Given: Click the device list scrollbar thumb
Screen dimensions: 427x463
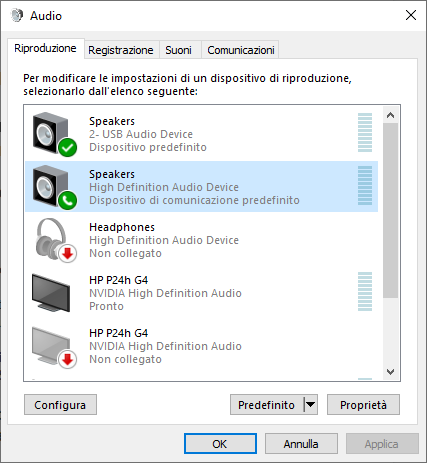Looking at the screenshot, I should (x=390, y=211).
